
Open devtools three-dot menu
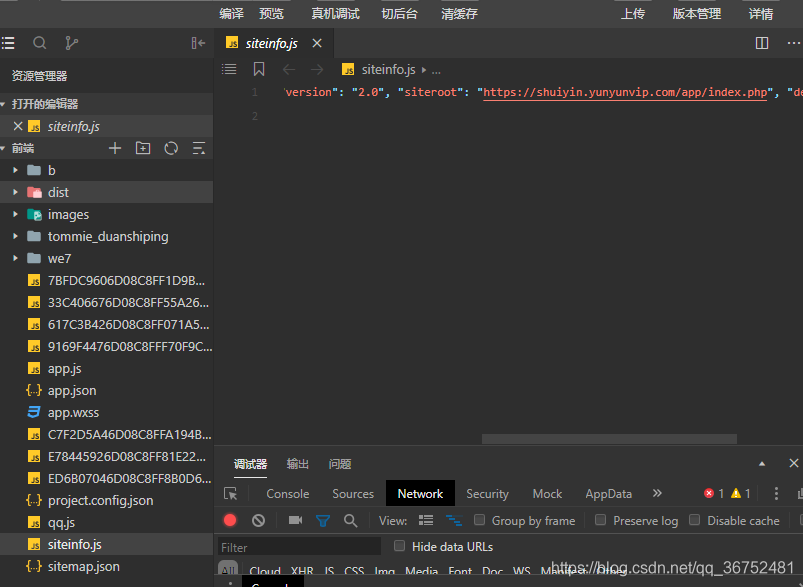tap(776, 494)
